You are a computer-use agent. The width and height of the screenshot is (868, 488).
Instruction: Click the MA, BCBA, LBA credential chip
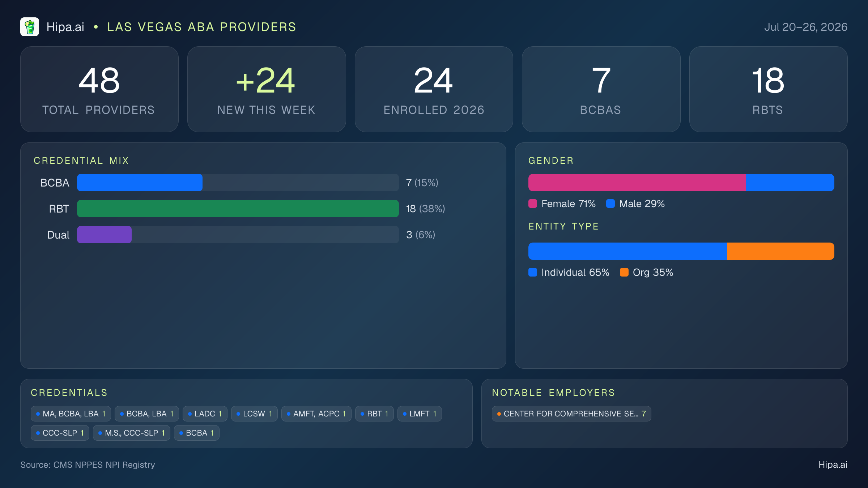tap(71, 414)
